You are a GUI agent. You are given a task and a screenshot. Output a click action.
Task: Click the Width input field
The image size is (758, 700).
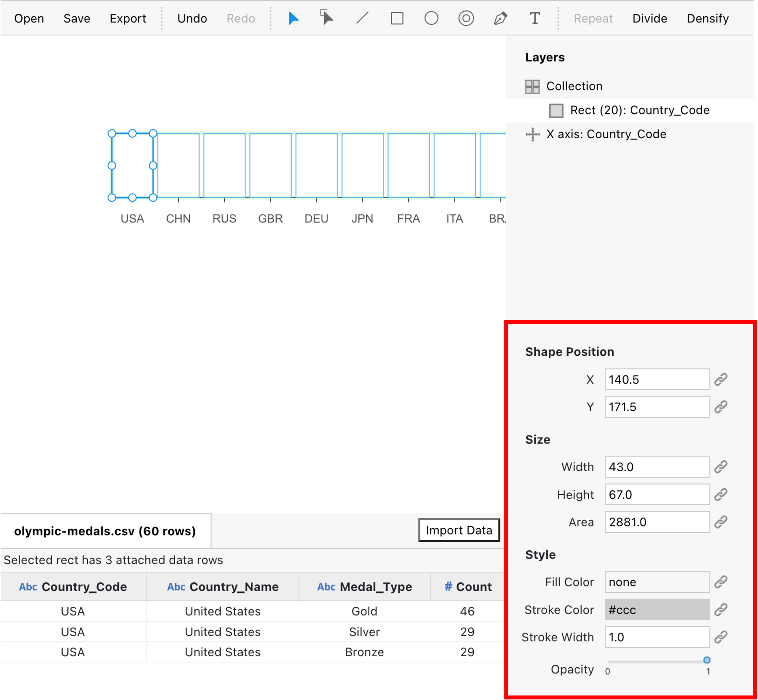pos(657,467)
